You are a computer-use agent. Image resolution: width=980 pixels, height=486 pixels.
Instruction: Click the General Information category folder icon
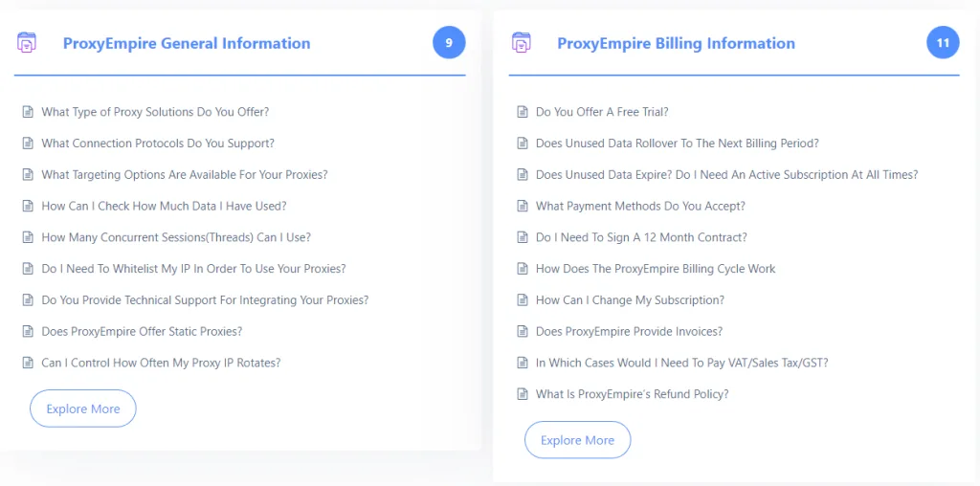pyautogui.click(x=27, y=43)
